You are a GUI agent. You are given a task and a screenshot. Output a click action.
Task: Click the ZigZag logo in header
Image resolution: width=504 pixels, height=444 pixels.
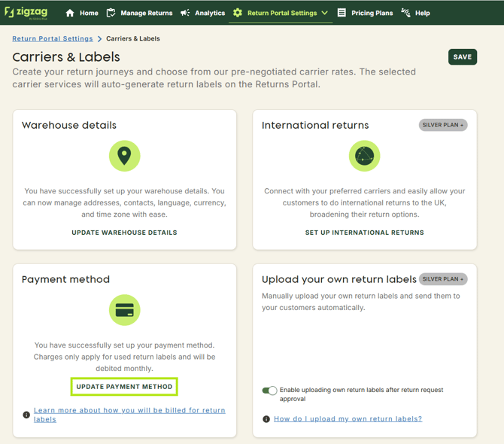click(27, 12)
